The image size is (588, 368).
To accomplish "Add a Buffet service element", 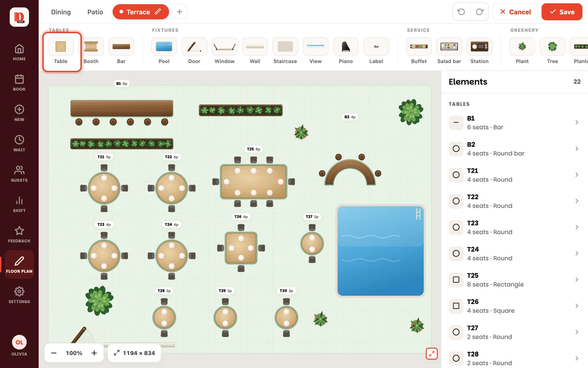I will click(x=419, y=51).
